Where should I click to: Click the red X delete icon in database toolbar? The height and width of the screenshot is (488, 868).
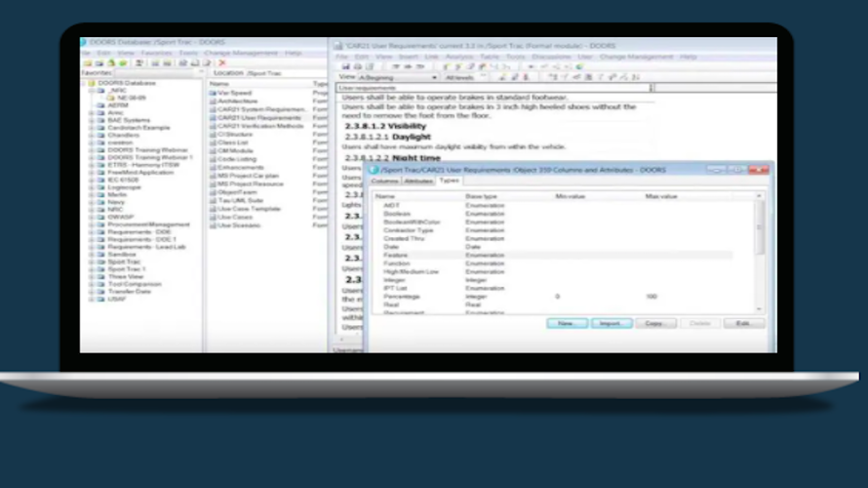coord(222,63)
